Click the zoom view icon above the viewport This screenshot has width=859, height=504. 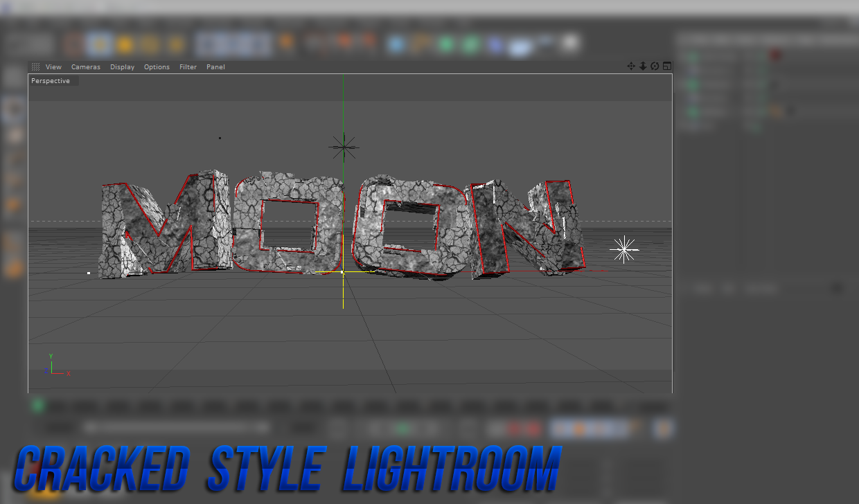pos(643,66)
